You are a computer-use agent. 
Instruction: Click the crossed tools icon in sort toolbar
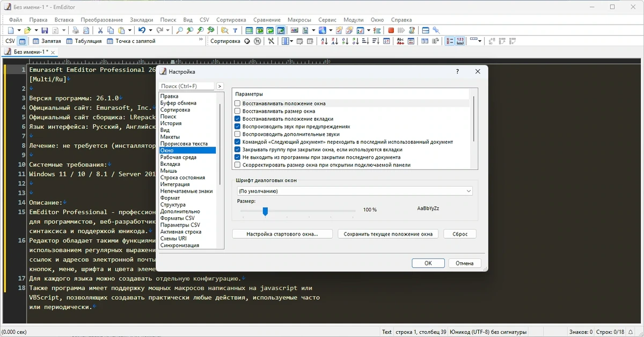(x=272, y=41)
